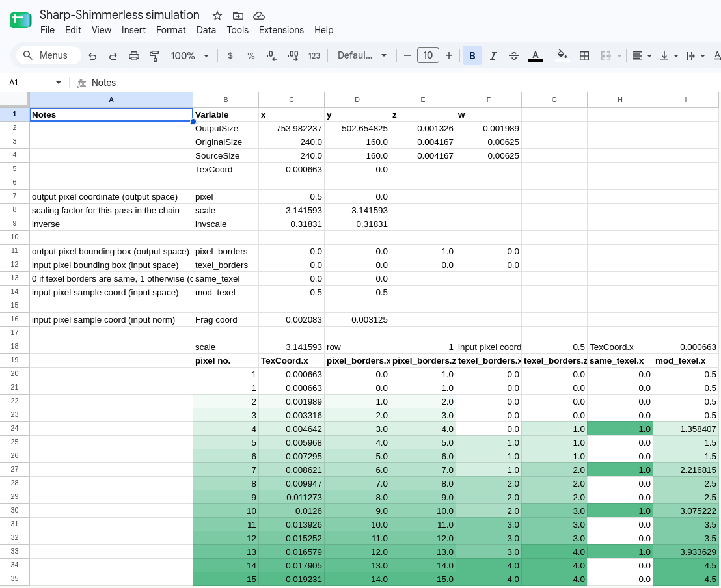Expand the merge cells options arrow

tap(619, 56)
